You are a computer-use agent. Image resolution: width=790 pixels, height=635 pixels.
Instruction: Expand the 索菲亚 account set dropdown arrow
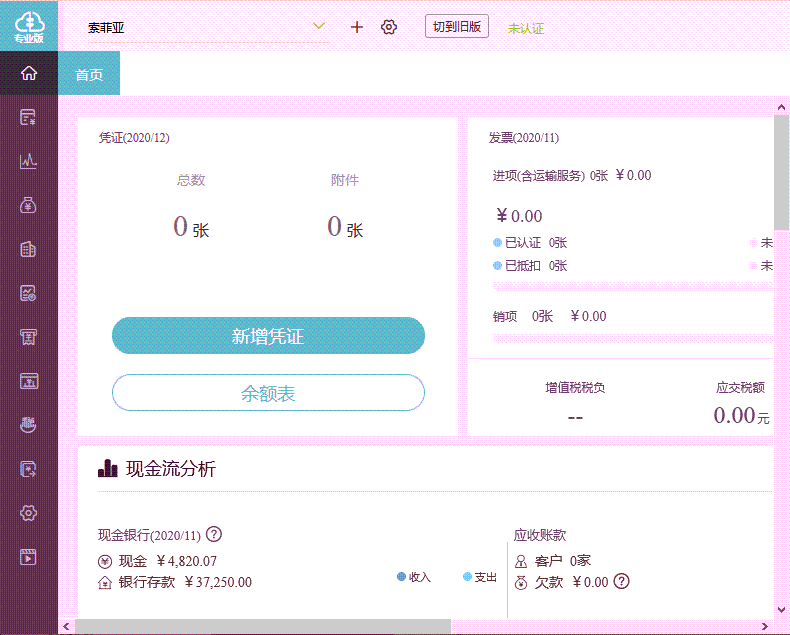[x=319, y=25]
